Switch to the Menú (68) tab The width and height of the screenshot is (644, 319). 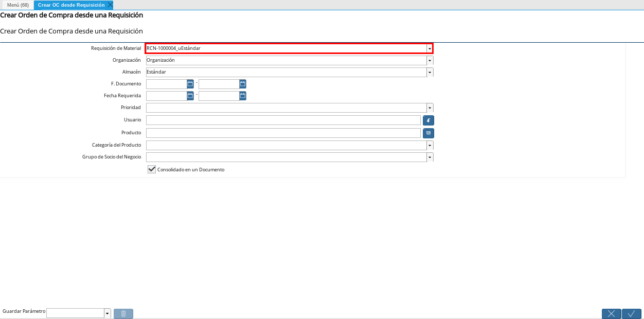pos(18,5)
